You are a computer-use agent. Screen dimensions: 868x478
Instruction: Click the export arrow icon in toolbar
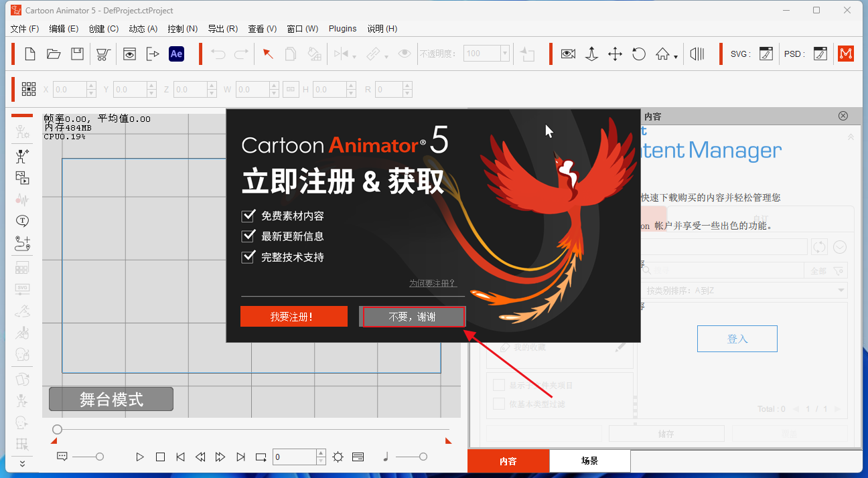tap(153, 54)
